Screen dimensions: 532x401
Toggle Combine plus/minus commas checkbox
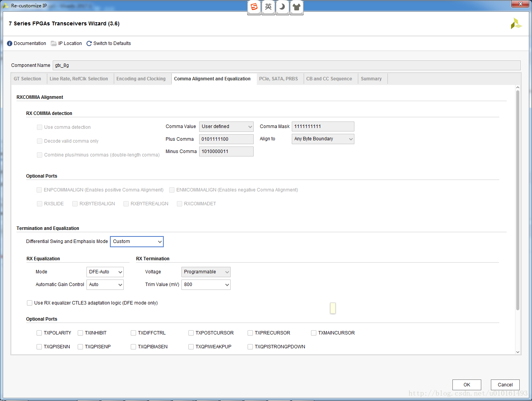tap(40, 155)
